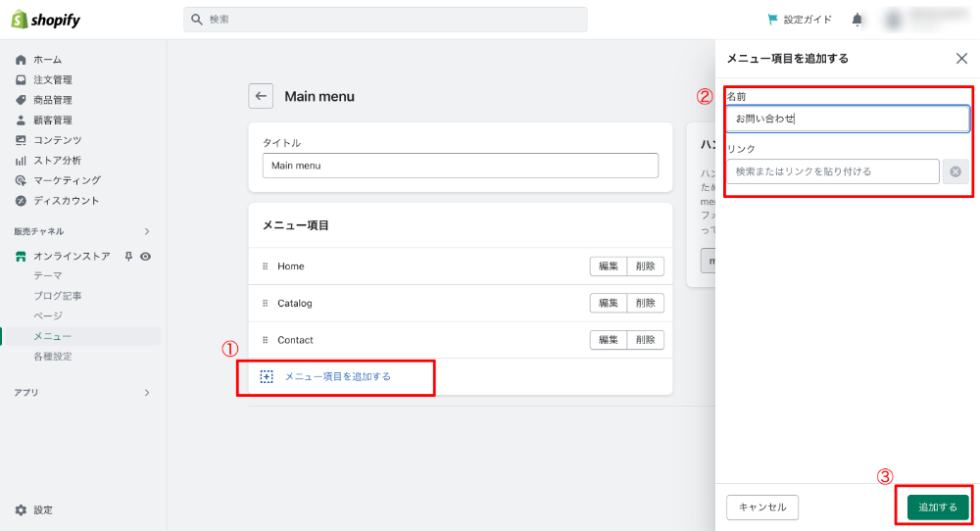Click the Contact menu item row text
980x531 pixels.
coord(295,340)
